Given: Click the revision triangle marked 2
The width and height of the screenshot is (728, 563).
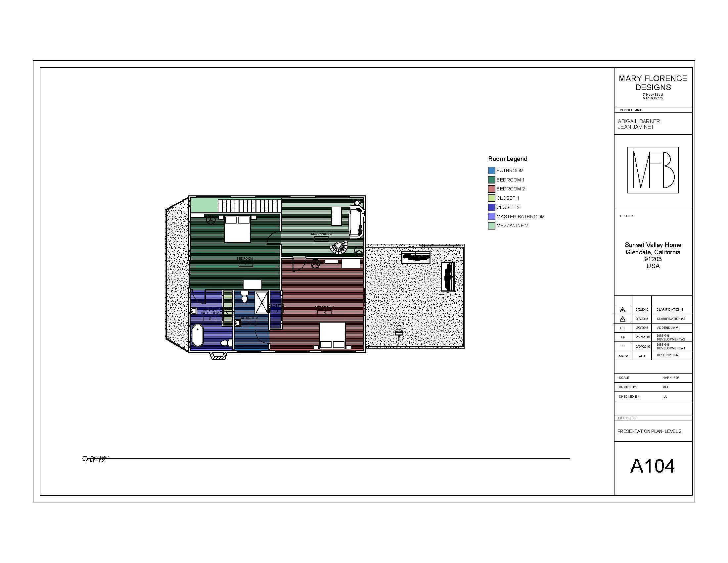Looking at the screenshot, I should click(x=622, y=310).
